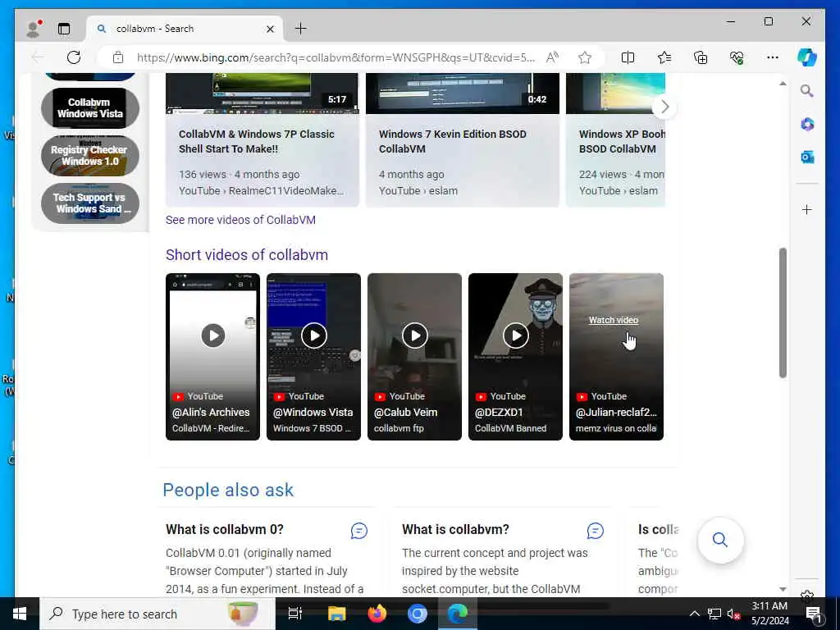
Task: Open Windows Start menu
Action: pyautogui.click(x=20, y=614)
